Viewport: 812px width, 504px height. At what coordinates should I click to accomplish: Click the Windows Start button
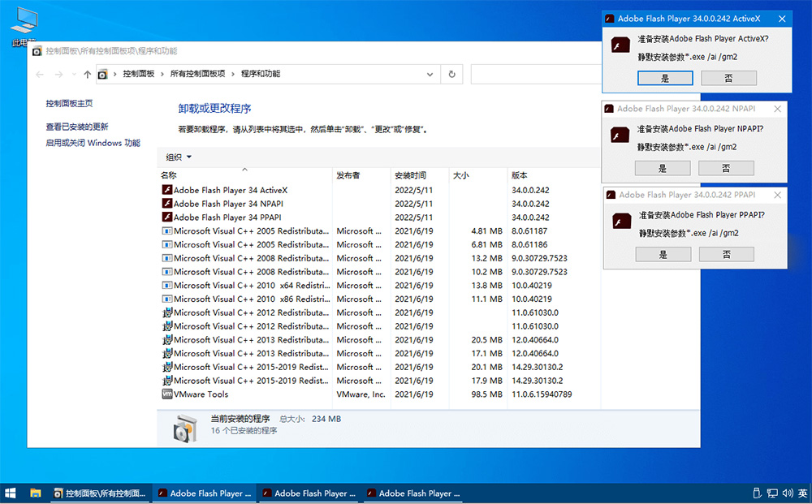tap(11, 493)
